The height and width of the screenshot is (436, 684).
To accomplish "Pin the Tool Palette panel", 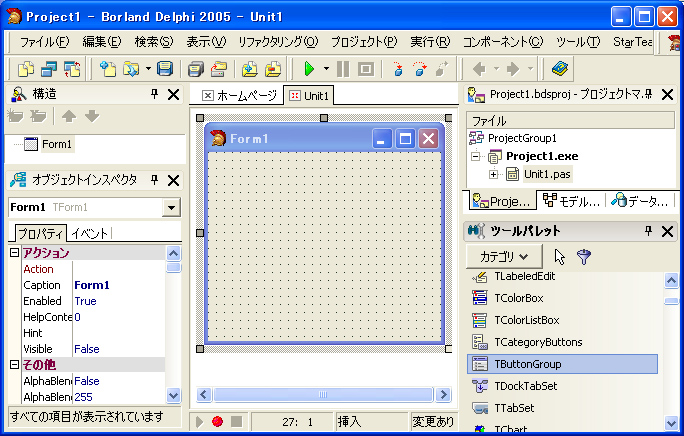I will (648, 231).
